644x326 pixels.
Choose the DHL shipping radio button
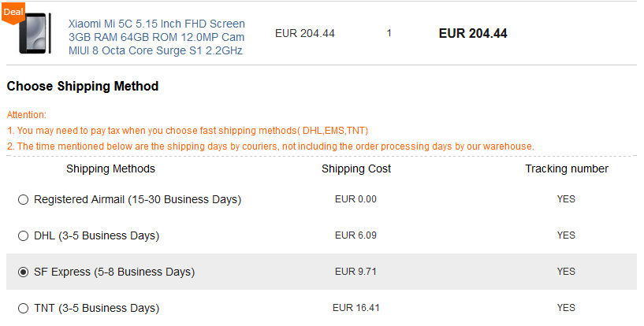pos(23,236)
